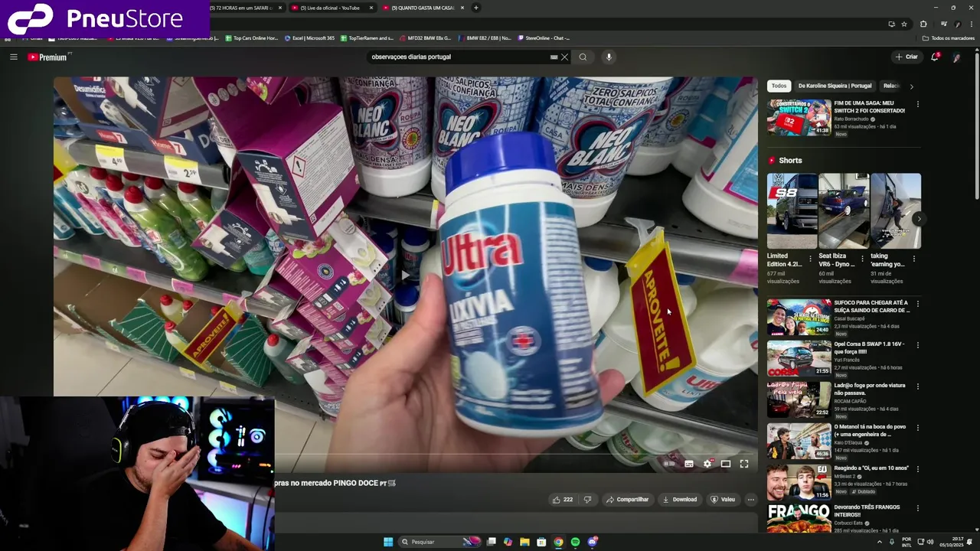Viewport: 980px width, 551px height.
Task: Open the notifications bell
Action: 935,57
